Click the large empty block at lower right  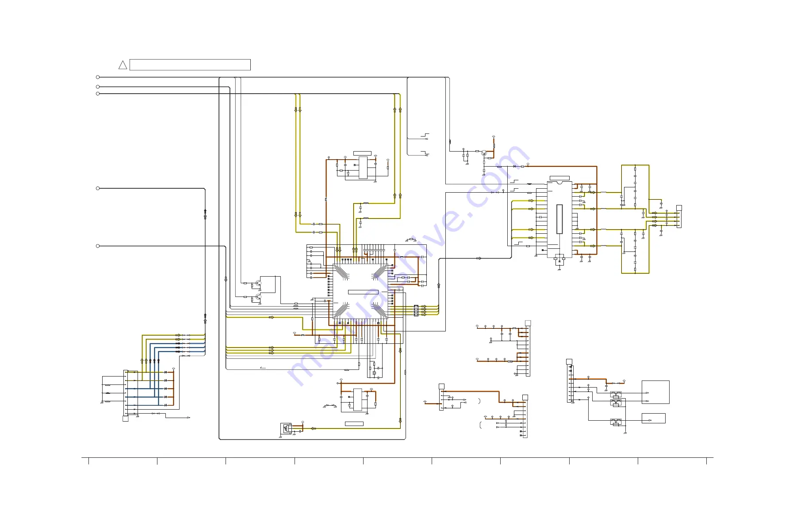pyautogui.click(x=655, y=392)
